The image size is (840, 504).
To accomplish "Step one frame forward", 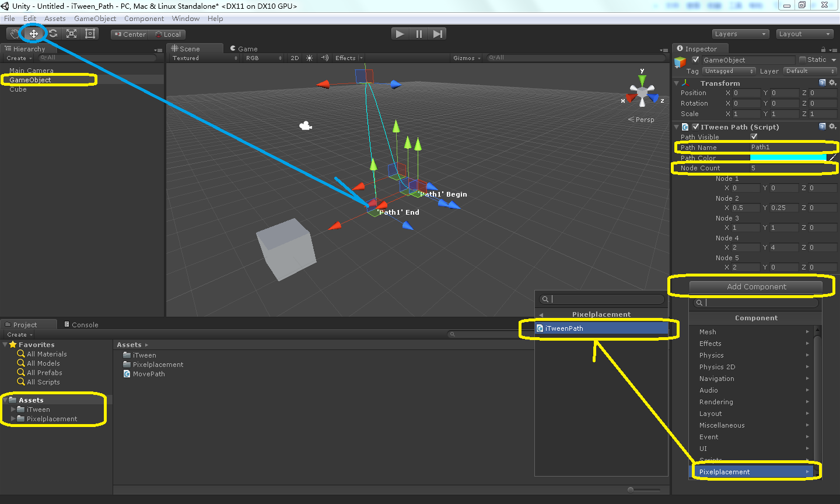I will (437, 34).
